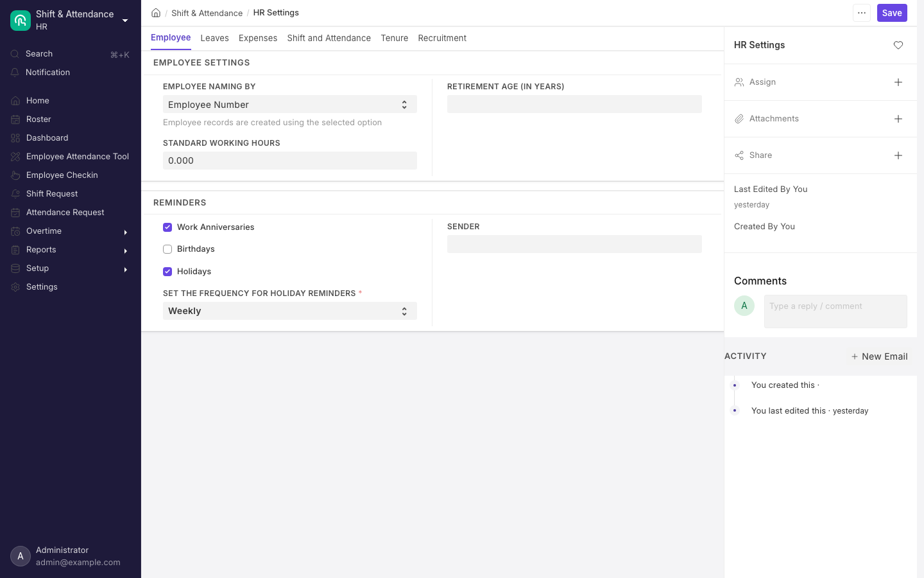Screen dimensions: 924x578
Task: Open the Administrator user profile
Action: click(x=71, y=556)
